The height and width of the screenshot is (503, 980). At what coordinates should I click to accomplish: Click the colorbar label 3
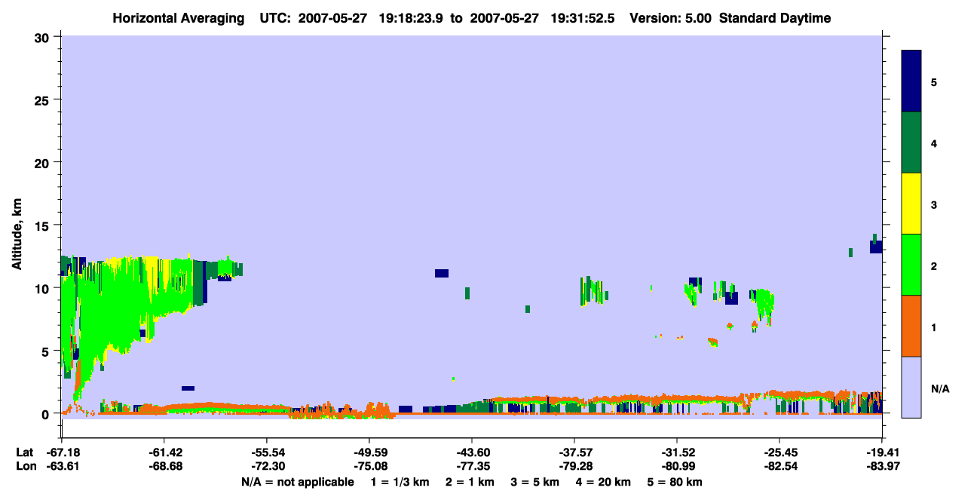[935, 204]
